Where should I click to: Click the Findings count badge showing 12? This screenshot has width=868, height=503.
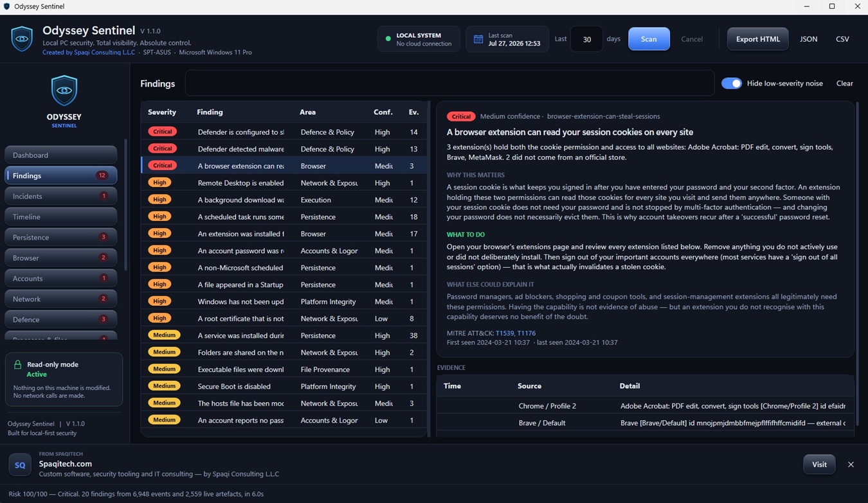coord(102,175)
